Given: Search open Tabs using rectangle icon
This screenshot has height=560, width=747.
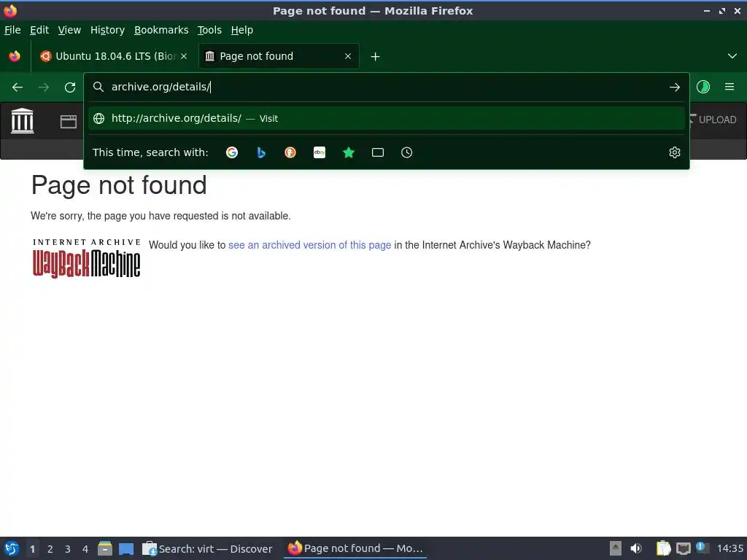Looking at the screenshot, I should (378, 152).
